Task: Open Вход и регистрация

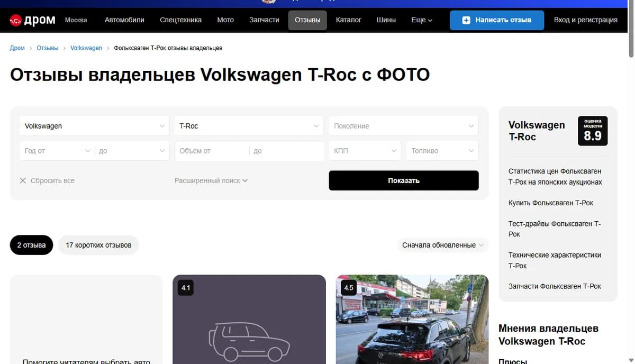Action: coord(586,20)
